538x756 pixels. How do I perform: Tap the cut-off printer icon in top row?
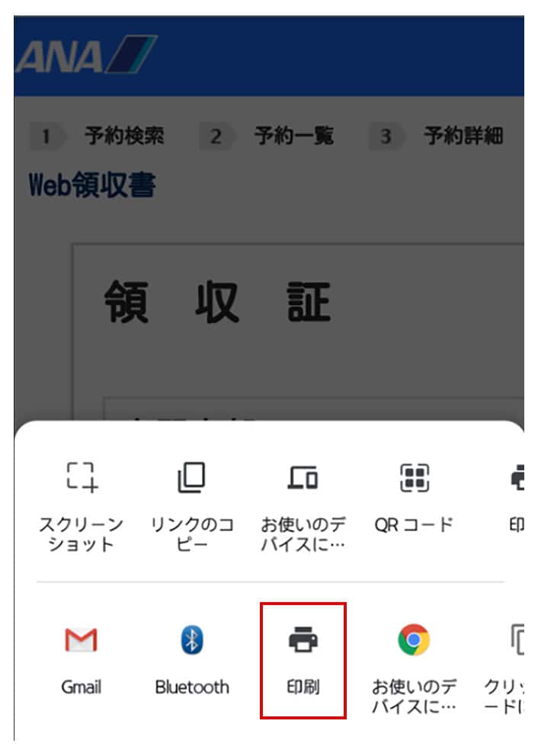pos(517,477)
